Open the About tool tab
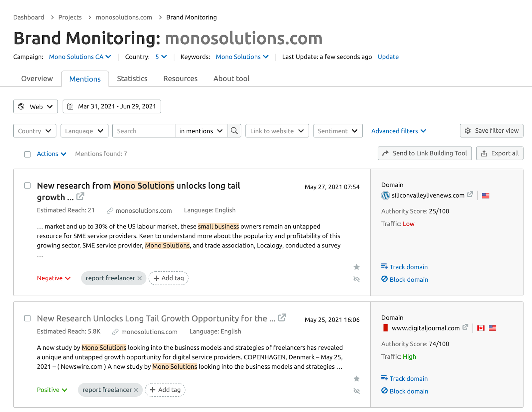Screen dimensions: 532x412 pos(231,79)
